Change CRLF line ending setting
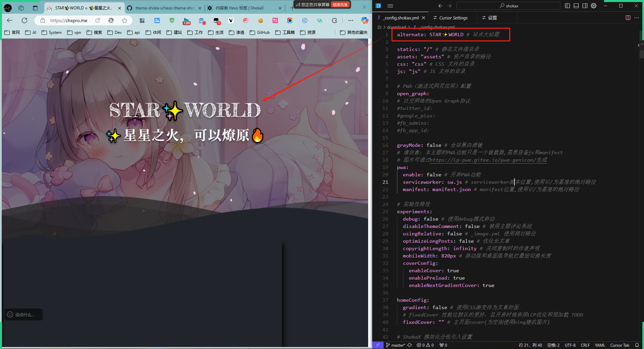The width and height of the screenshot is (644, 349). (x=585, y=345)
